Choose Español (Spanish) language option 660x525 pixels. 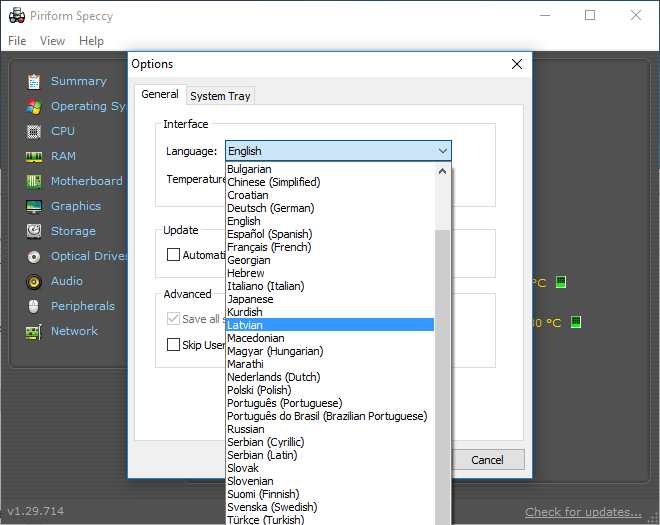pyautogui.click(x=330, y=234)
